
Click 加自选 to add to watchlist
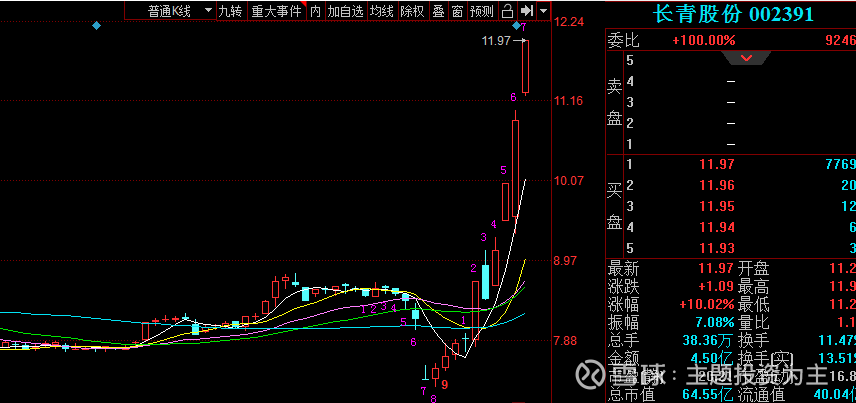click(346, 10)
